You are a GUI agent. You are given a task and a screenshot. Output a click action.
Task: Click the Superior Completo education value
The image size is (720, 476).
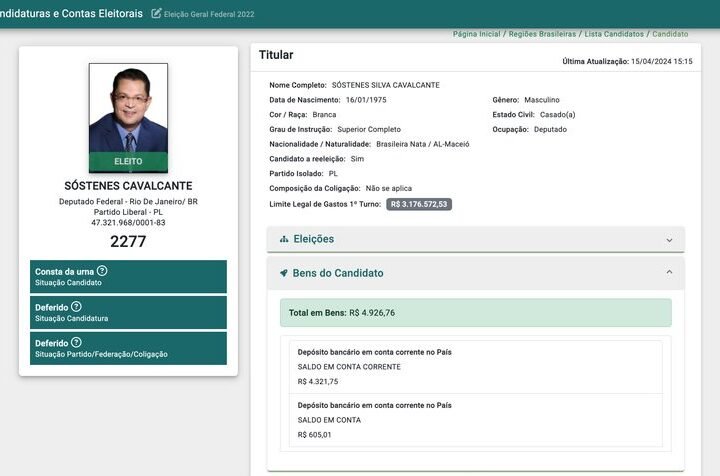click(369, 129)
